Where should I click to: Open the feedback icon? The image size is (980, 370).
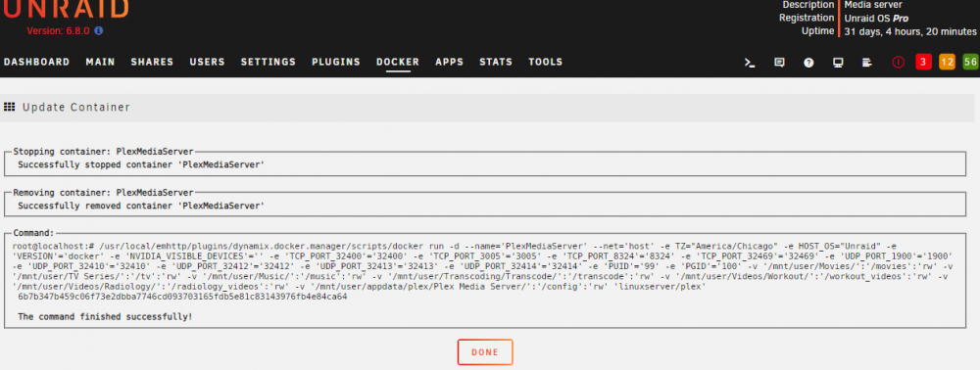point(779,63)
